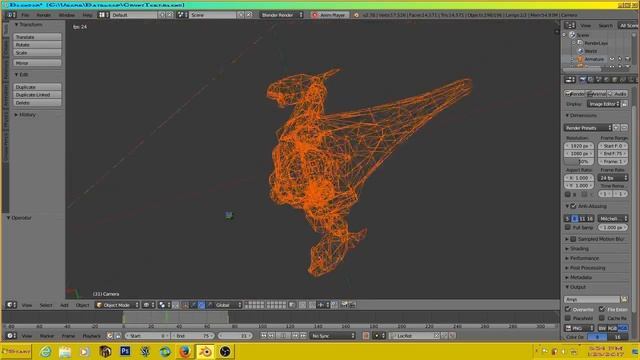Open the Image Editor display dropdown

point(604,104)
